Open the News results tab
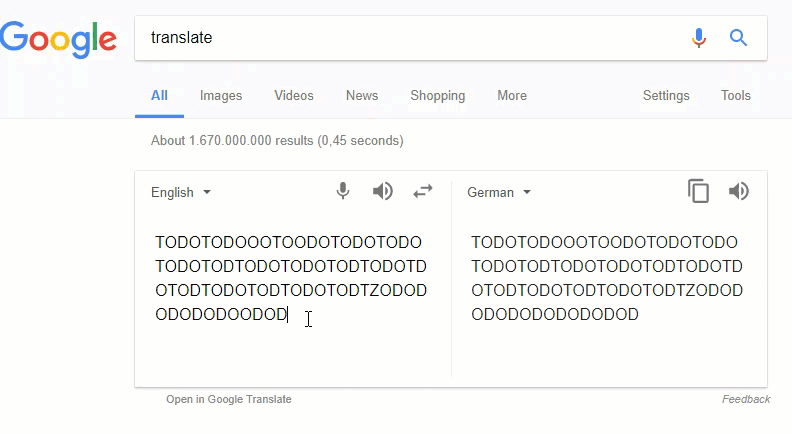 pyautogui.click(x=362, y=96)
